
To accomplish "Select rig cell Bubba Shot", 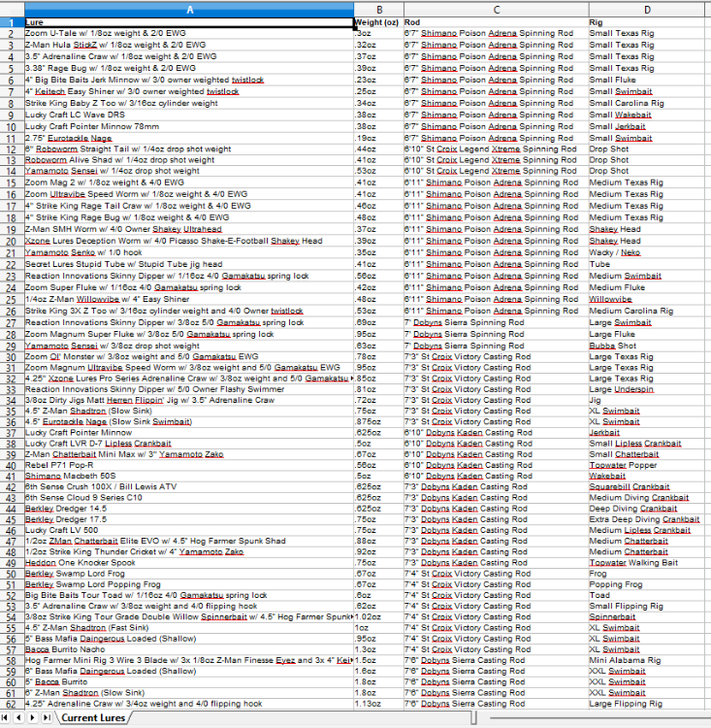I will (647, 346).
